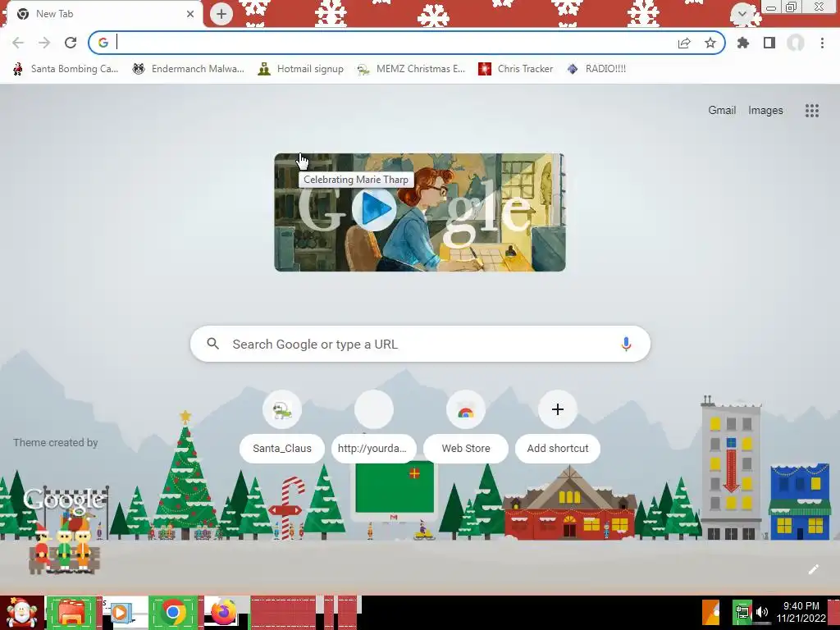Open the Extensions puzzle piece menu
The height and width of the screenshot is (630, 840).
[743, 43]
